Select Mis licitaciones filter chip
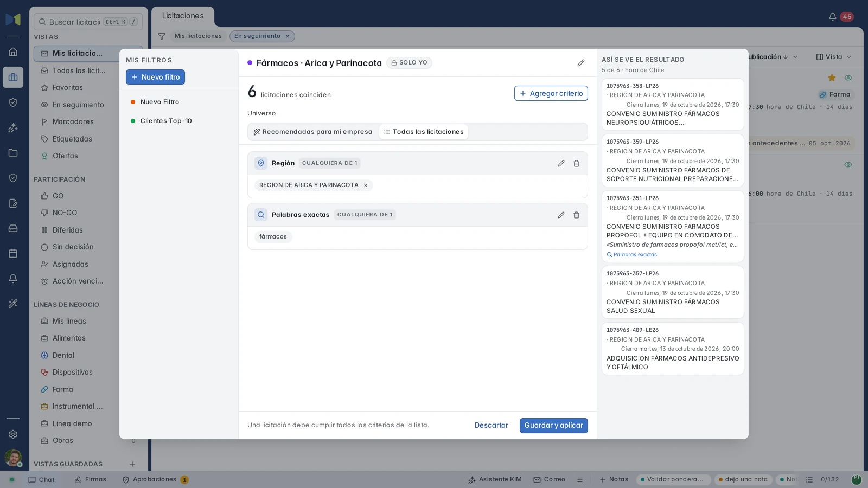Viewport: 868px width, 488px height. 198,36
